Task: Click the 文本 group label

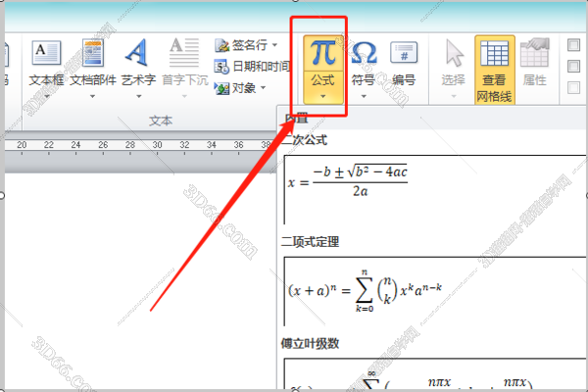Action: [161, 121]
